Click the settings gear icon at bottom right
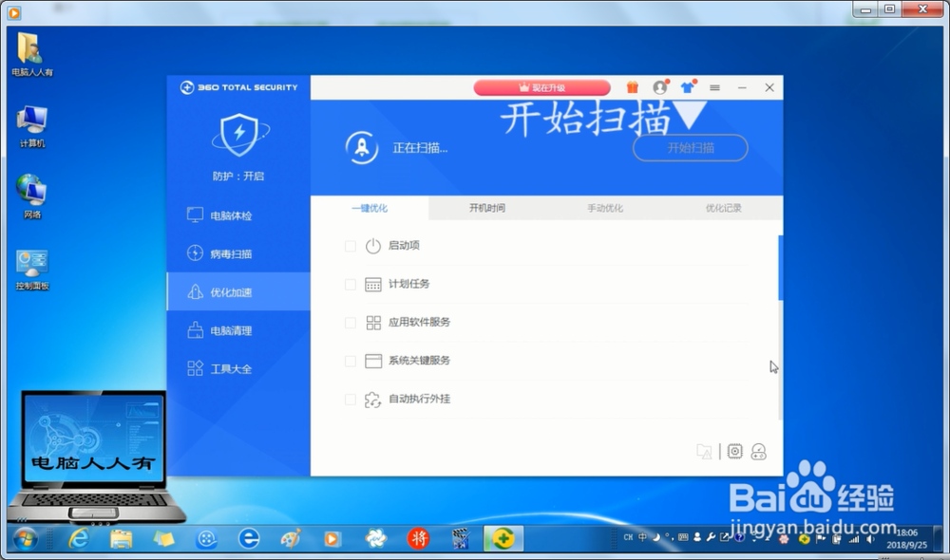 tap(735, 451)
